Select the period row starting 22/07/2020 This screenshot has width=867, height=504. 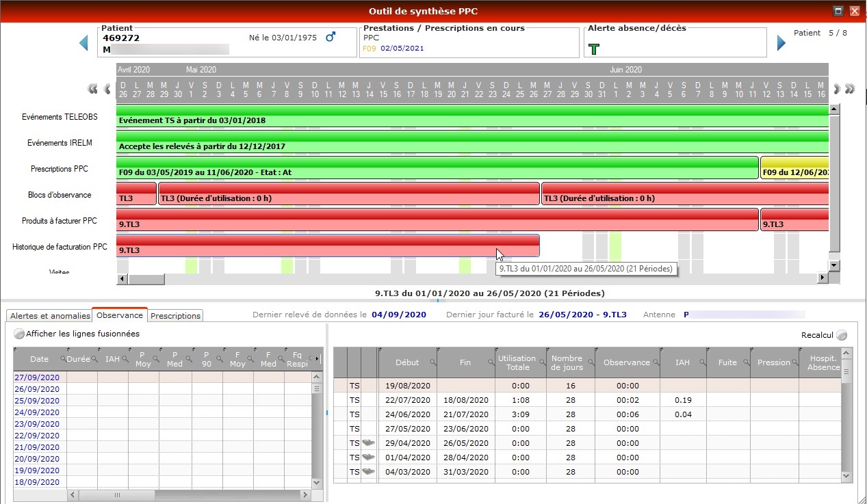[587, 399]
